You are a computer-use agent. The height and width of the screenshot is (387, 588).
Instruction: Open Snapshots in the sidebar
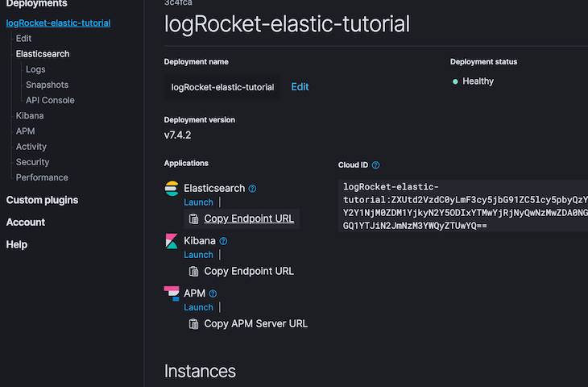(48, 85)
